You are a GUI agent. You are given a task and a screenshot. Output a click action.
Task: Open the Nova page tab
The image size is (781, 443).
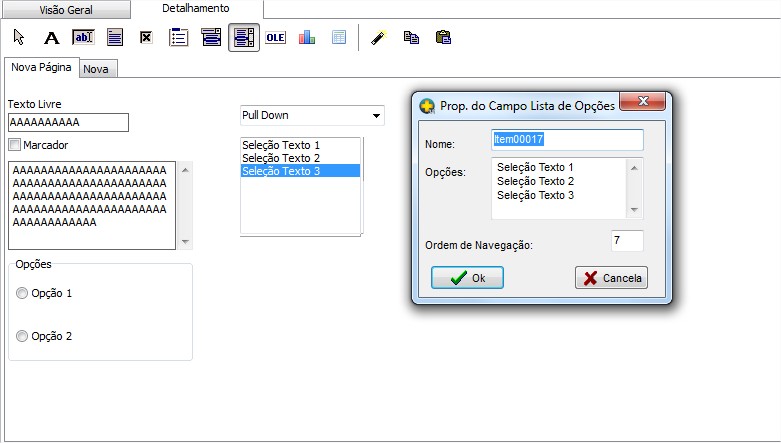pyautogui.click(x=97, y=69)
